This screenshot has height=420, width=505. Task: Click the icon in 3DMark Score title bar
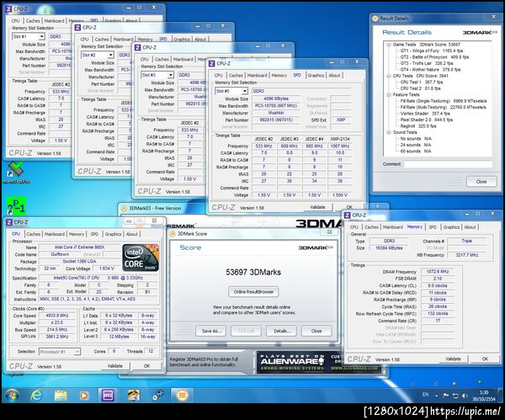click(x=173, y=233)
